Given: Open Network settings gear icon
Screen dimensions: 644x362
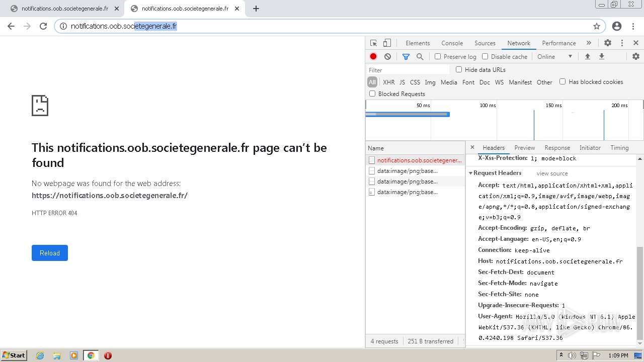Looking at the screenshot, I should click(636, 56).
